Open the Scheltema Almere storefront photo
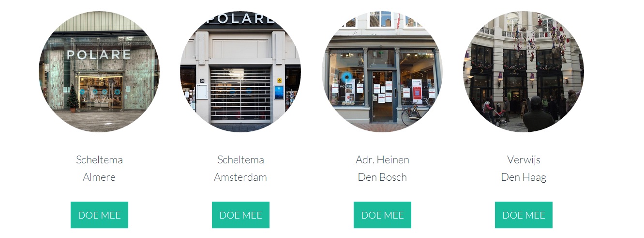Screen dimensions: 644x238 (x=99, y=72)
